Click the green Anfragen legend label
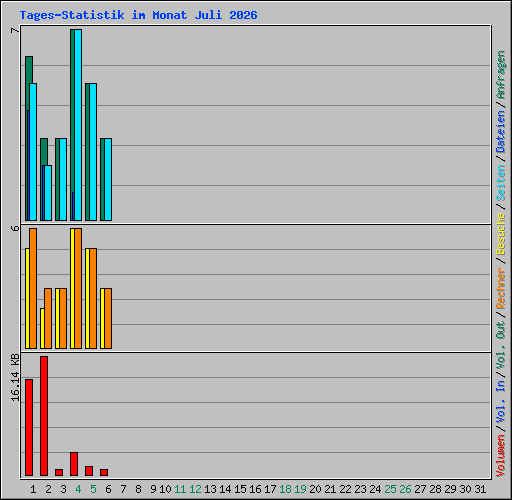 pos(500,75)
